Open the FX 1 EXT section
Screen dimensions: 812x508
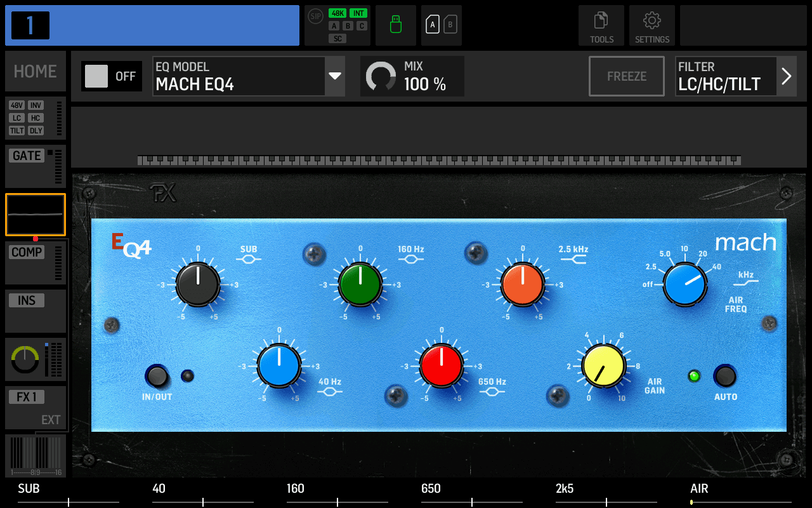36,408
